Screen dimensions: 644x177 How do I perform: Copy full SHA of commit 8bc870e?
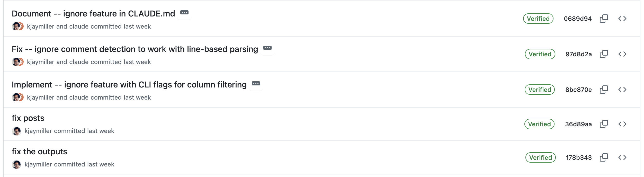pos(604,90)
